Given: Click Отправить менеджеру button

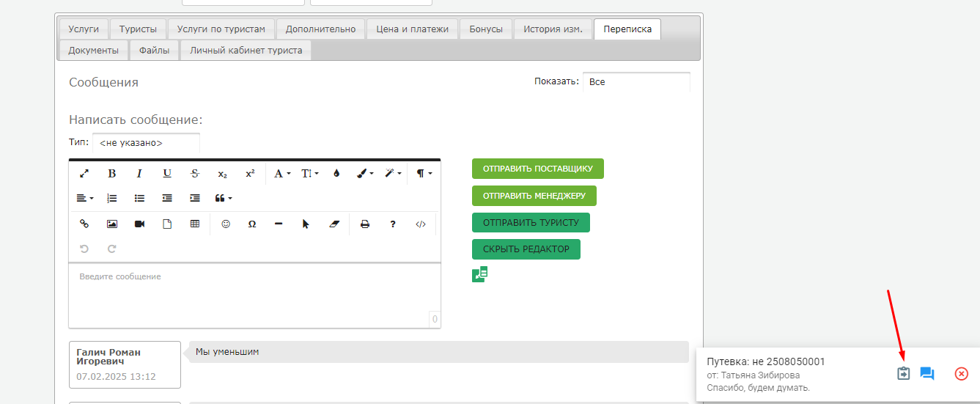Looking at the screenshot, I should point(534,196).
